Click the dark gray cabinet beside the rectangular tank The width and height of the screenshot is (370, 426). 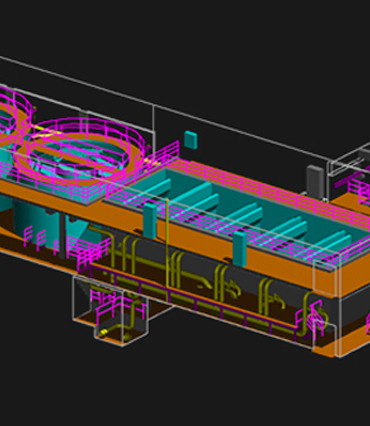(315, 181)
